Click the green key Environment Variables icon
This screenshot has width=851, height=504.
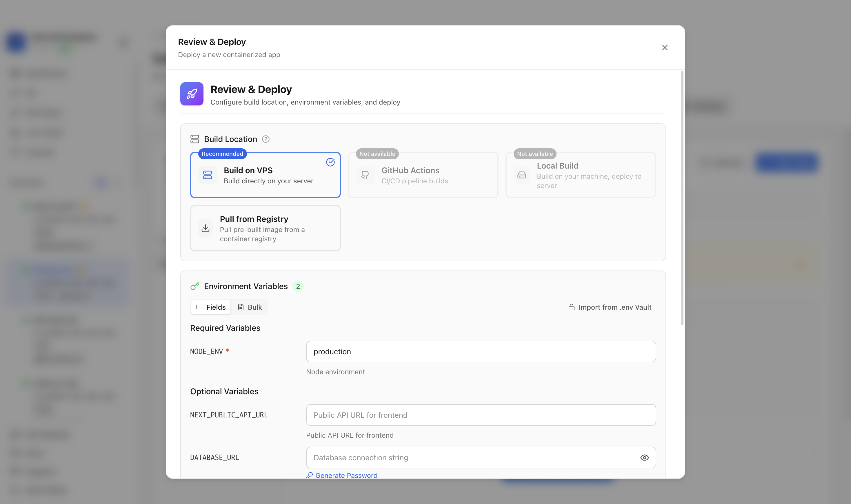pos(195,286)
